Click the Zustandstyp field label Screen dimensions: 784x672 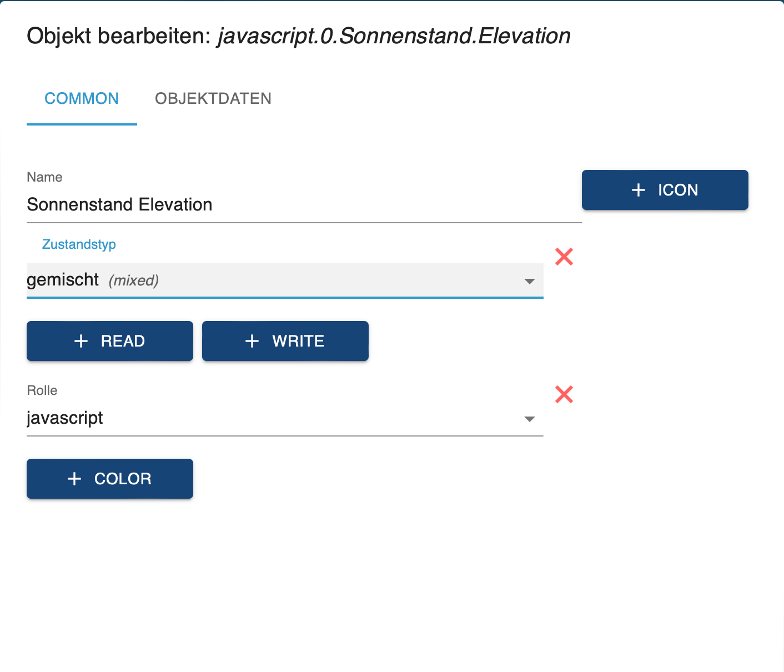click(x=79, y=244)
